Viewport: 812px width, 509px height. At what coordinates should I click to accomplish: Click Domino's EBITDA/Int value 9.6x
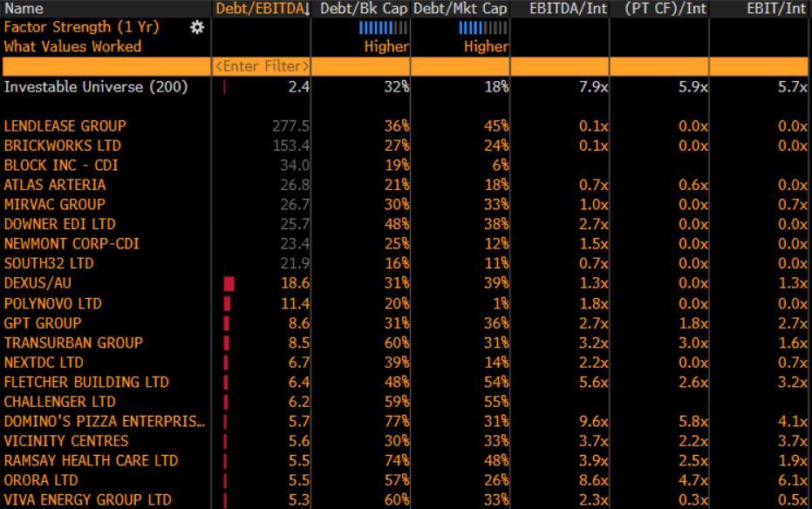click(x=593, y=422)
